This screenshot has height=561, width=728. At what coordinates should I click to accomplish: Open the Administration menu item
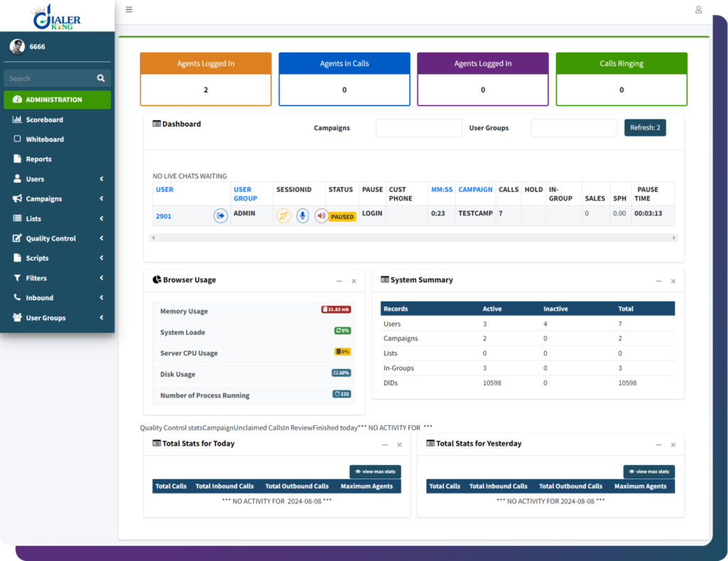coord(57,100)
